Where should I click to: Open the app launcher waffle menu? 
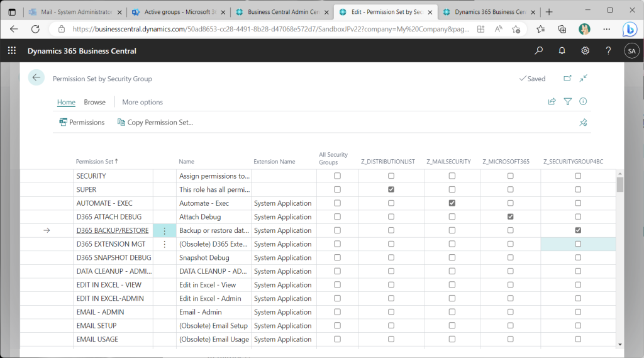(12, 50)
